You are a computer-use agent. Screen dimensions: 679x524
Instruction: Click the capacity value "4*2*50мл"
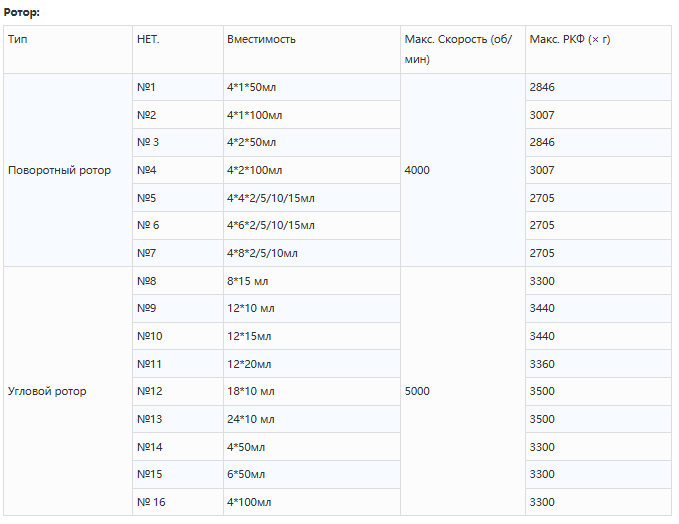(x=251, y=142)
